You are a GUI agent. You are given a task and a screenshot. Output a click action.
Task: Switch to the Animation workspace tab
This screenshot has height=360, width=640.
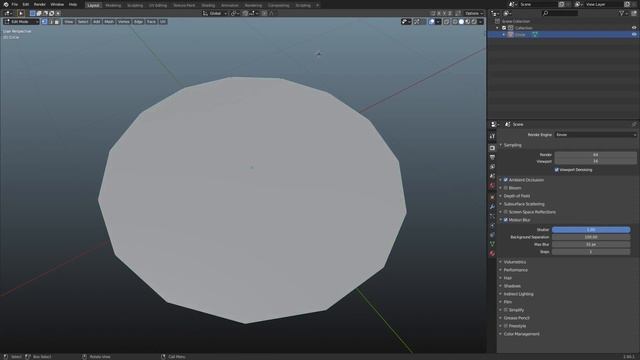(x=230, y=5)
